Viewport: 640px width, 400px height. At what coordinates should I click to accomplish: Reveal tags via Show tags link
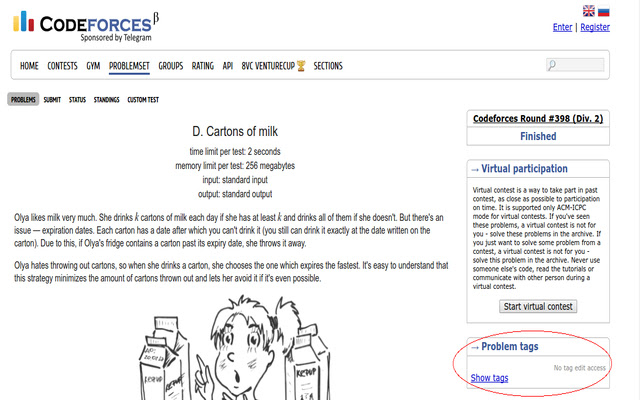(x=489, y=378)
